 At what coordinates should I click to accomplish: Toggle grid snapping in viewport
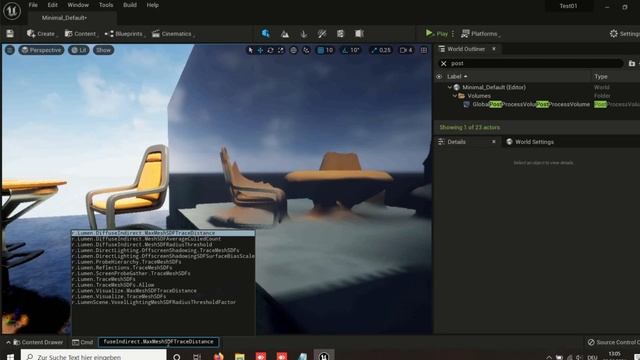[320, 50]
